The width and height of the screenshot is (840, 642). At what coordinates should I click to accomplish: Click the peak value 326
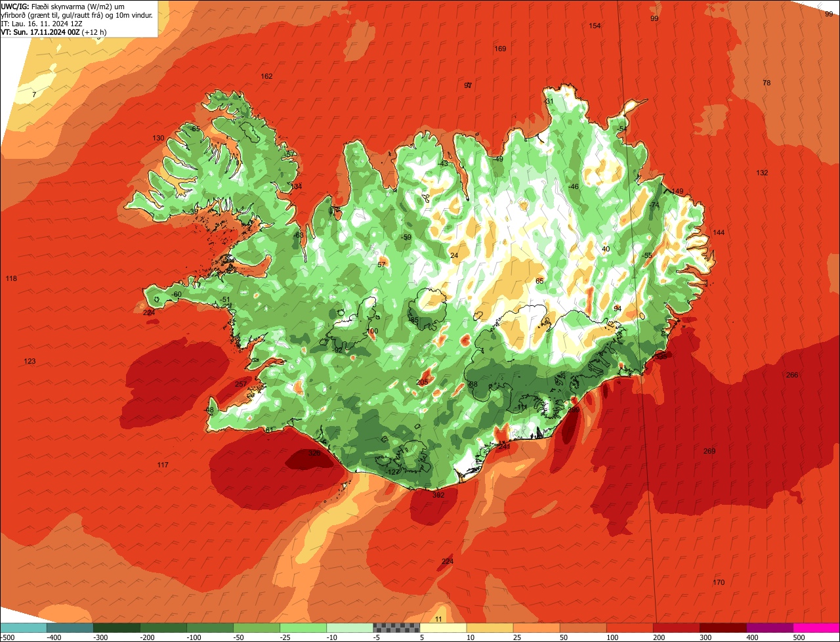[x=314, y=453]
